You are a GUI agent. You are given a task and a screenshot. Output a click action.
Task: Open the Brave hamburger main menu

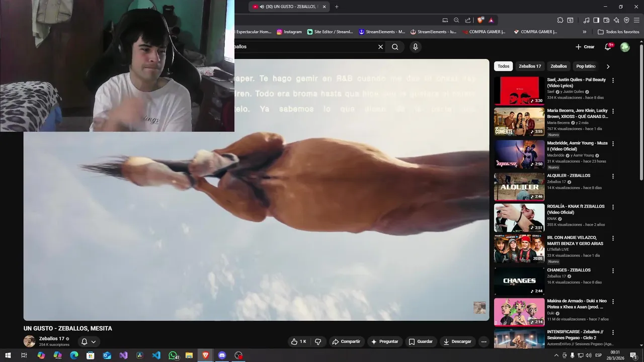[636, 20]
